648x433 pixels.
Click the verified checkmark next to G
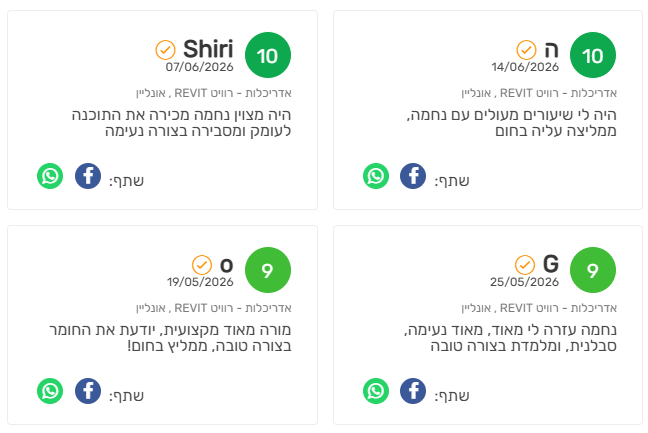click(x=525, y=265)
